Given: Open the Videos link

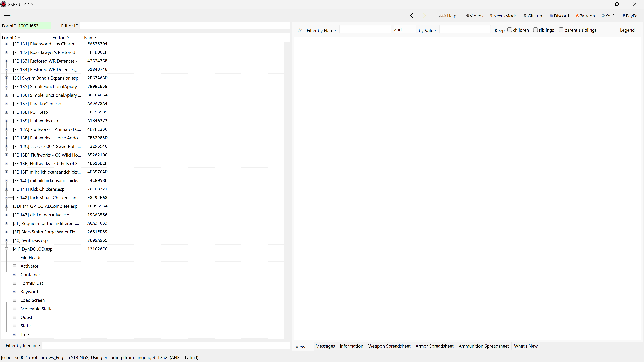Looking at the screenshot, I should click(x=475, y=16).
